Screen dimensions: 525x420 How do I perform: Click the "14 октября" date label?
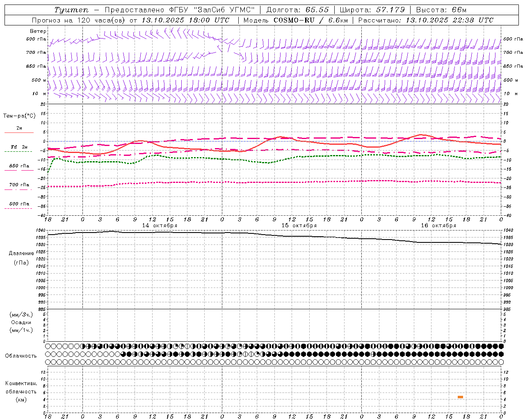160,226
